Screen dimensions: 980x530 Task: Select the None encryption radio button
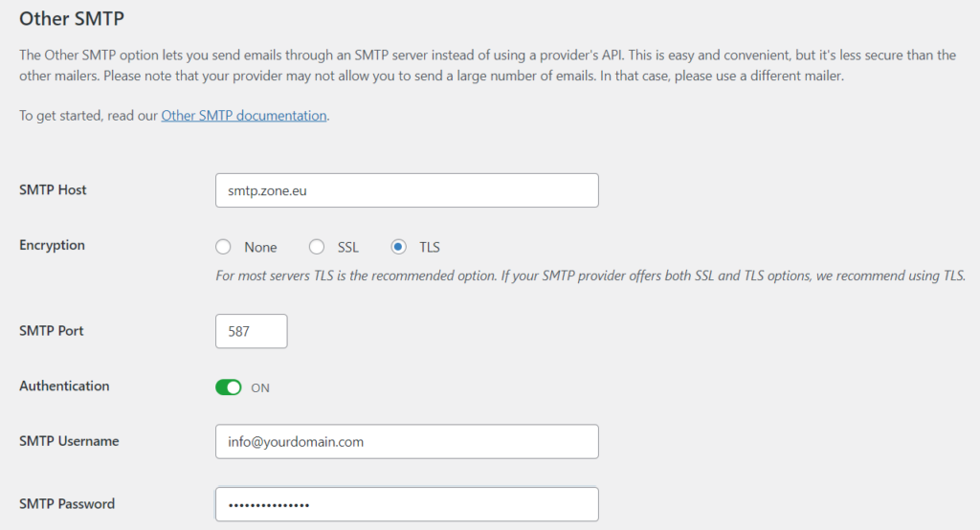pyautogui.click(x=224, y=247)
